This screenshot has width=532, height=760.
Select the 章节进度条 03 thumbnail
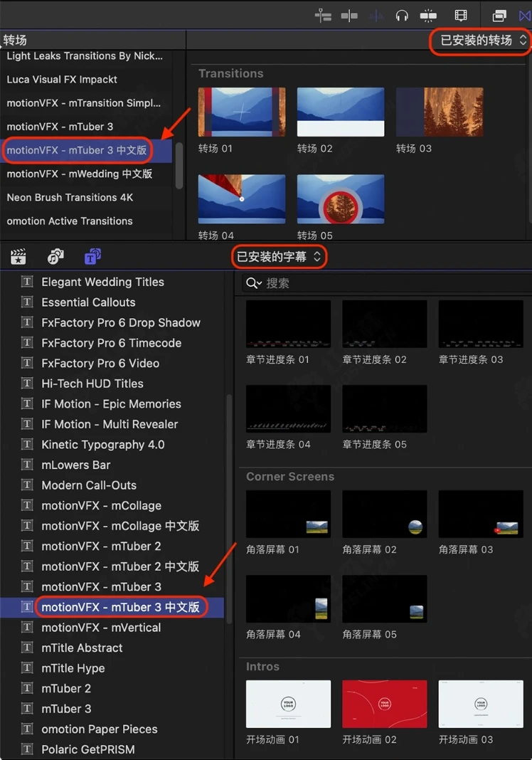[x=481, y=324]
